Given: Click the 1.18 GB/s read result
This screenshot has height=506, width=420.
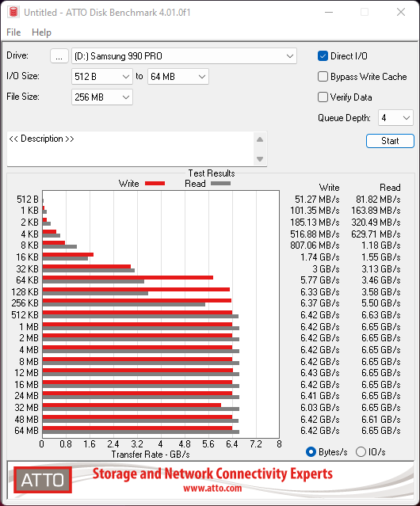Looking at the screenshot, I should 381,245.
